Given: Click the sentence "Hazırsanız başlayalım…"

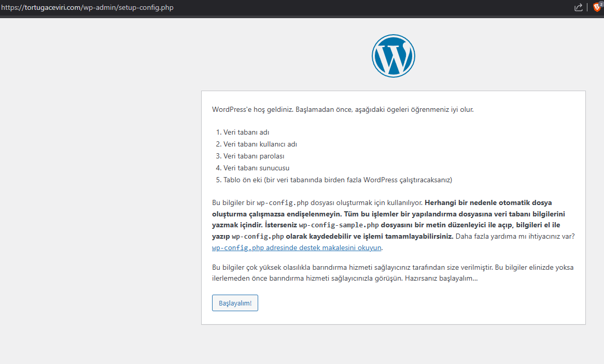Looking at the screenshot, I should (x=441, y=278).
